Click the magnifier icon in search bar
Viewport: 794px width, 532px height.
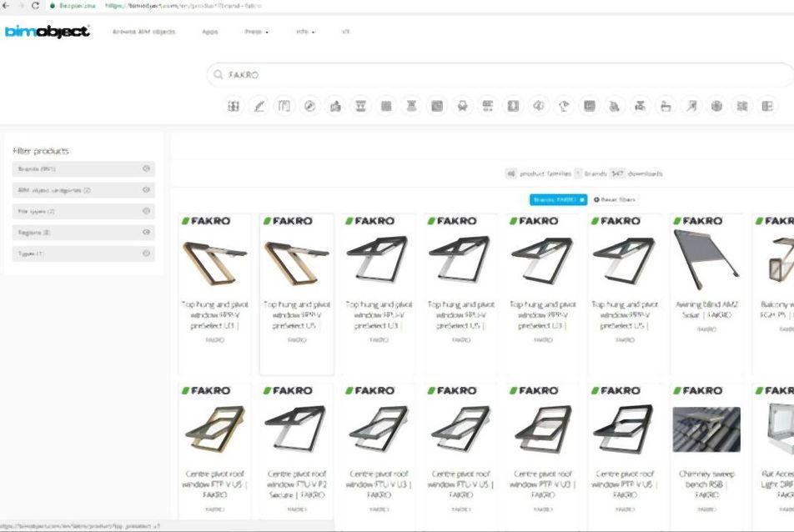219,74
